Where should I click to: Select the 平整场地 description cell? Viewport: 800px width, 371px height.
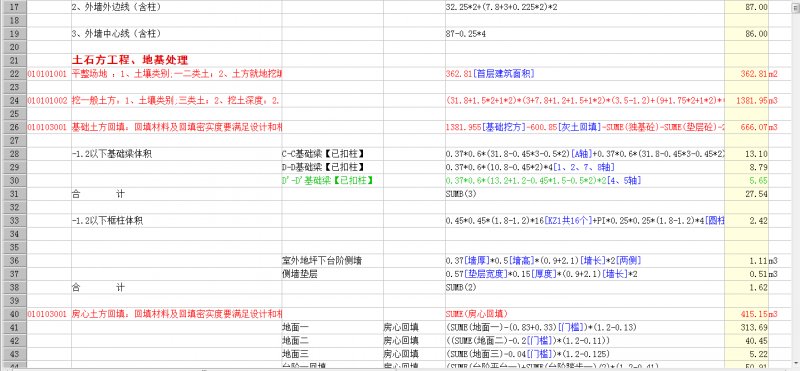[177, 74]
